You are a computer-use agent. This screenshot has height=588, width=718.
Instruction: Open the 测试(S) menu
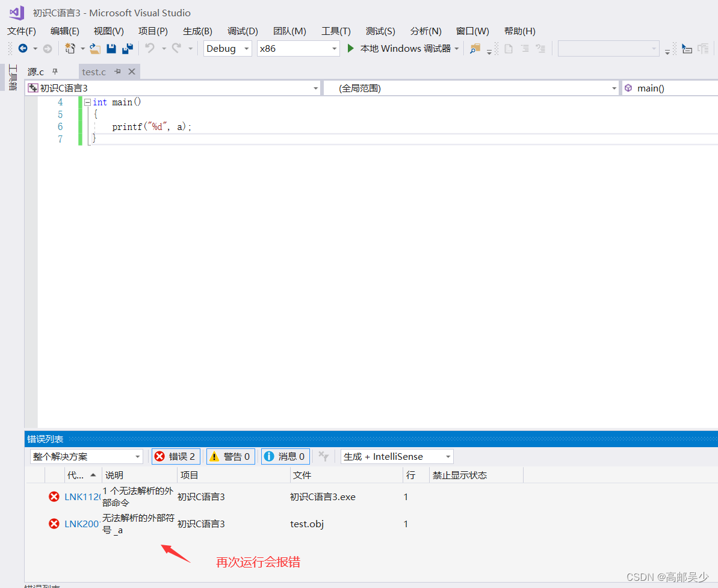point(380,31)
